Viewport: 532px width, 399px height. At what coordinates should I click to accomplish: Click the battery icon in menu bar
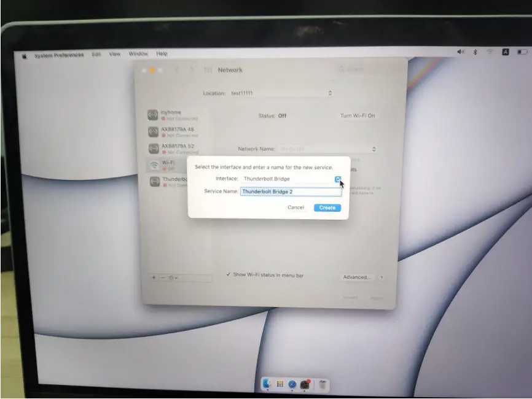click(522, 52)
